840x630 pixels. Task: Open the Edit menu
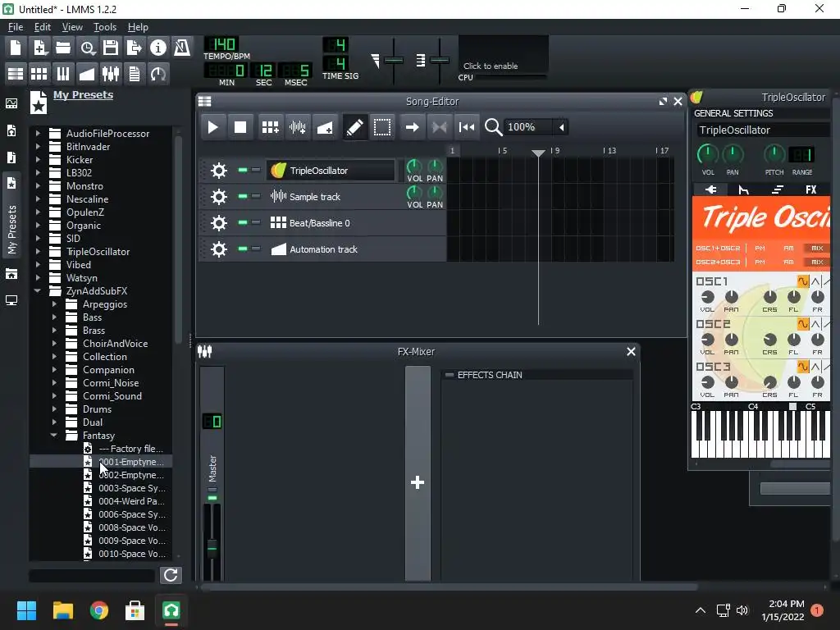pyautogui.click(x=43, y=27)
